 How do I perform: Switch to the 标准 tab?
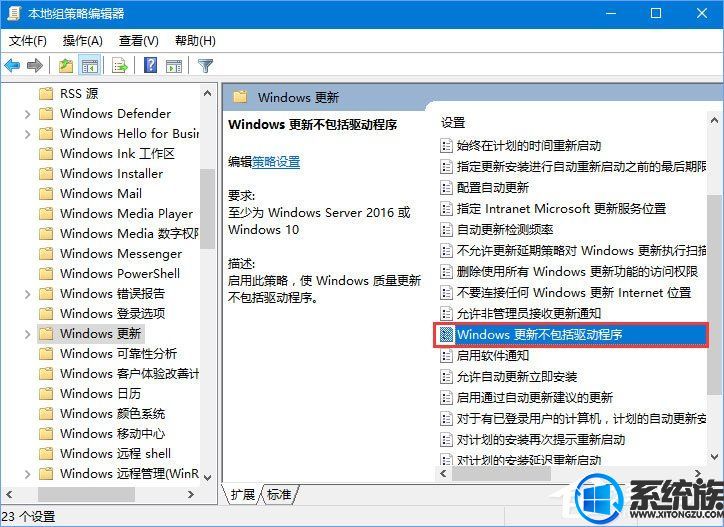(x=279, y=495)
